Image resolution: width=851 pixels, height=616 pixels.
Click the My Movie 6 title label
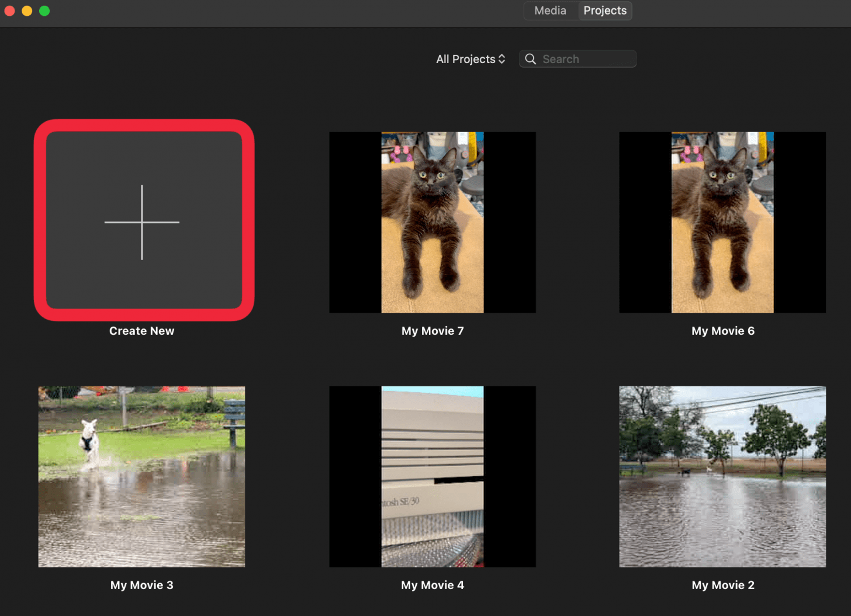(722, 330)
